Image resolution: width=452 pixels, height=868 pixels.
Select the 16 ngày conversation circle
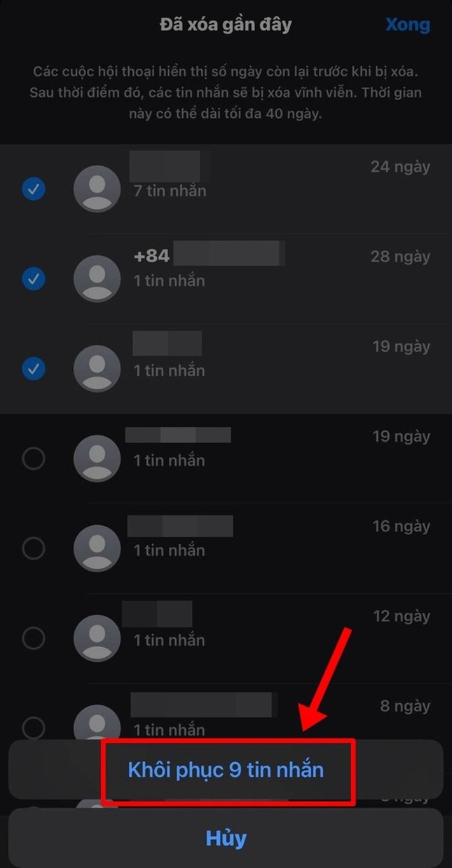(x=34, y=548)
